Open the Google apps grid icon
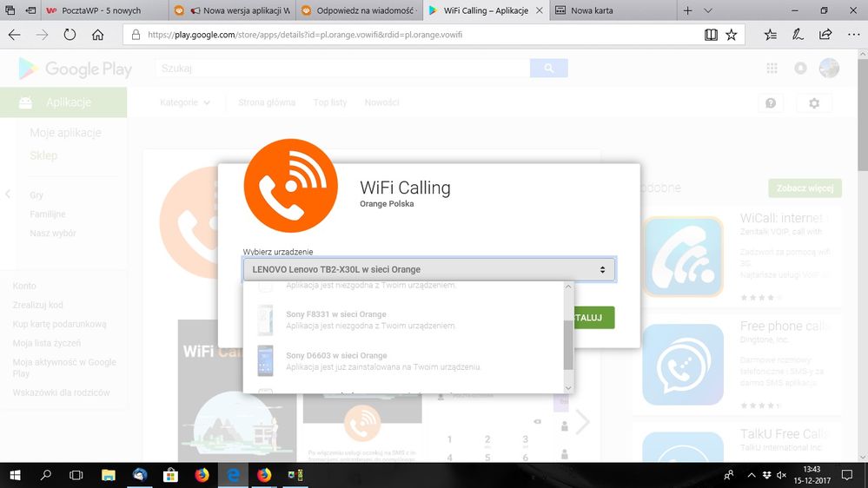This screenshot has height=488, width=868. 772,68
